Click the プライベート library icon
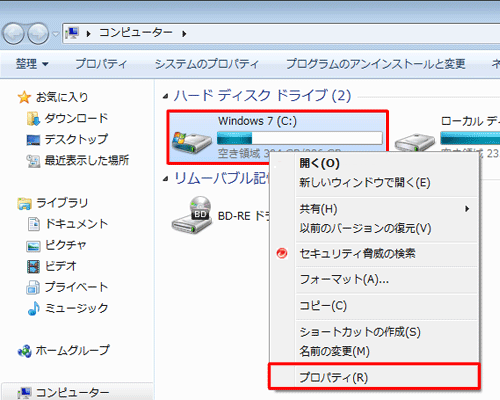500x400 pixels. (x=33, y=287)
